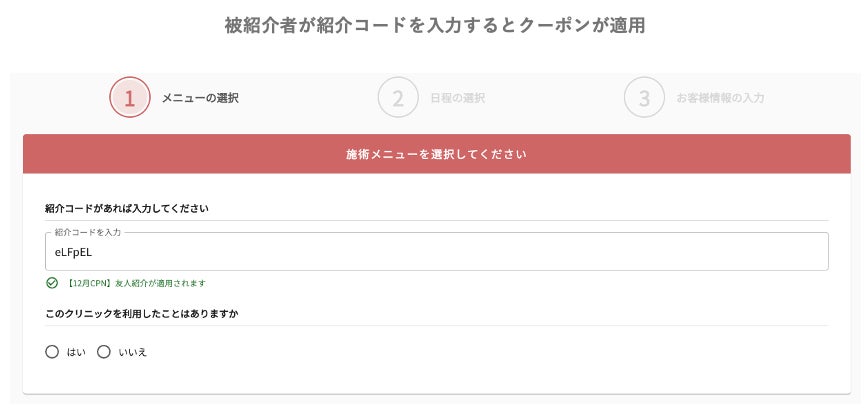Click the 紹介コードを入力 floating field label
This screenshot has width=866, height=416.
[87, 232]
